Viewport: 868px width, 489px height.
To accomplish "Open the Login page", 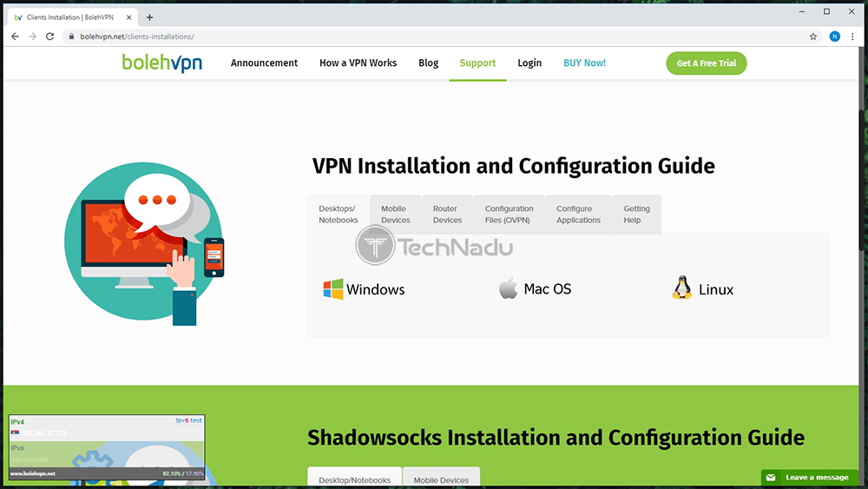I will [x=529, y=63].
